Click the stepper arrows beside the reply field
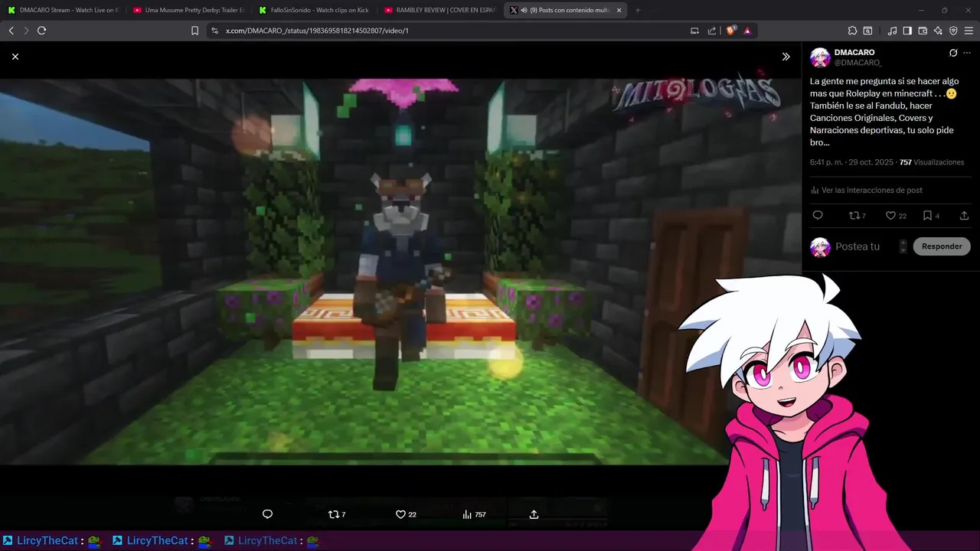The width and height of the screenshot is (980, 551). [903, 246]
